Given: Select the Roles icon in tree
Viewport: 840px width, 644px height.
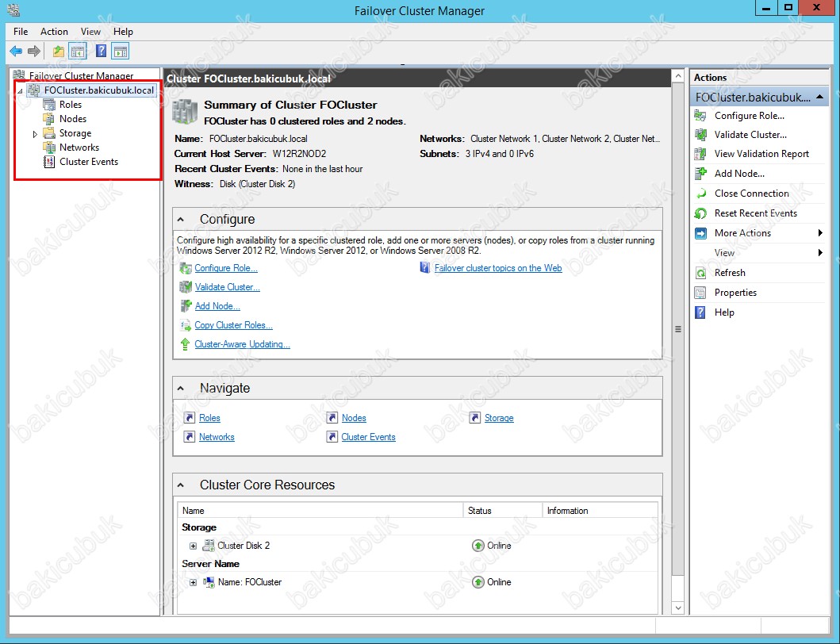Looking at the screenshot, I should point(48,105).
